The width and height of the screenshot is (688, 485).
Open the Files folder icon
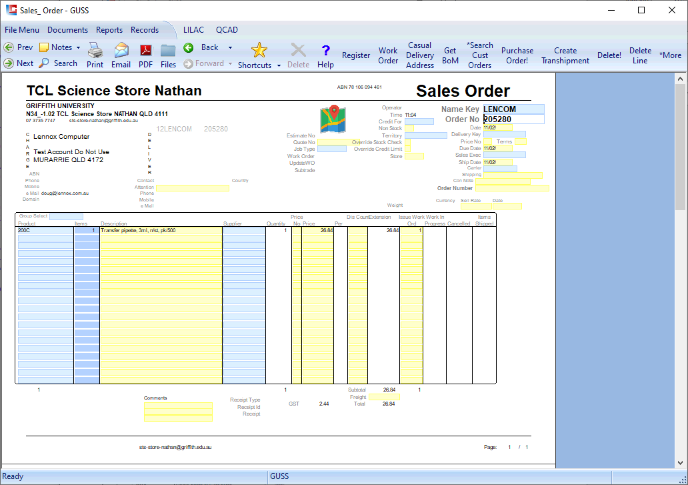(x=168, y=49)
